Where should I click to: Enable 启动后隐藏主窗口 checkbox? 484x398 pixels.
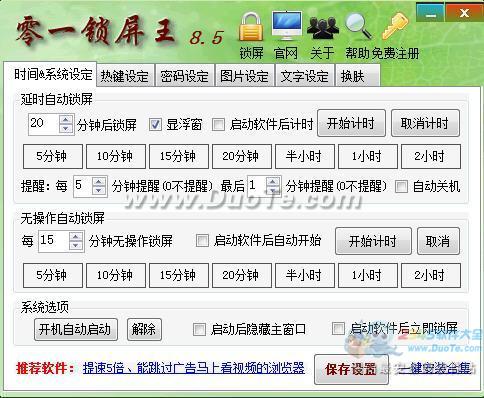(x=199, y=329)
